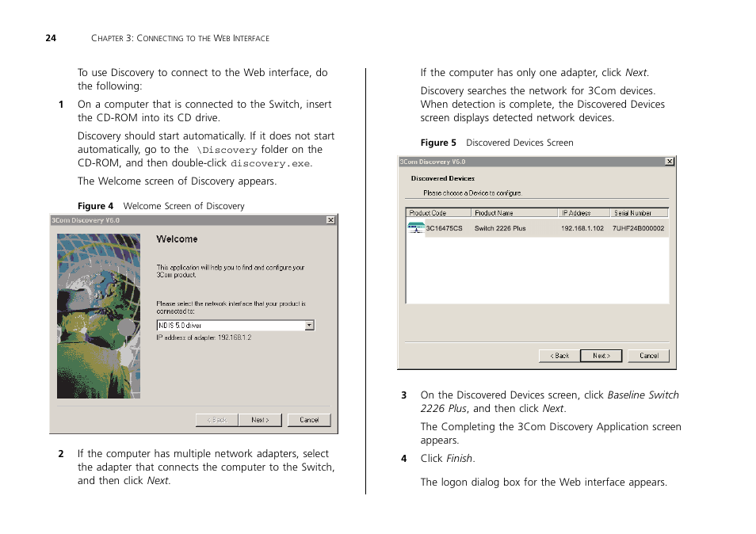Click 'Baseline Switch 2226 Plus' italic text
Viewport: 756px width, 534px height.
(550, 402)
